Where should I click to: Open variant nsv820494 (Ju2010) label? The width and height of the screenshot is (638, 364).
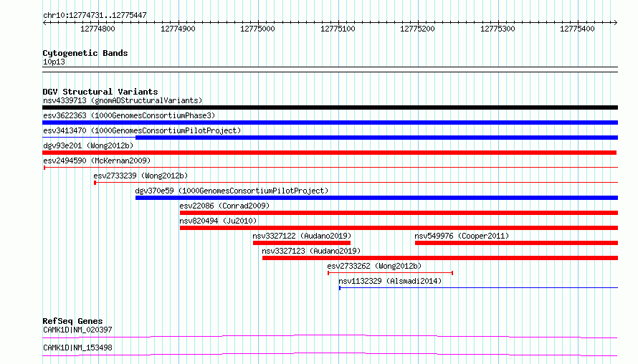pyautogui.click(x=218, y=221)
